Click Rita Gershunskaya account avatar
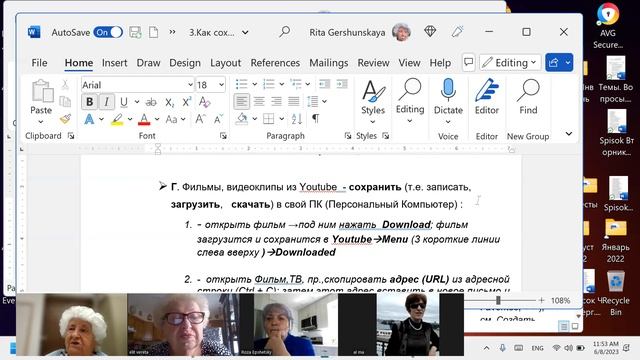The width and height of the screenshot is (640, 360). [x=401, y=32]
